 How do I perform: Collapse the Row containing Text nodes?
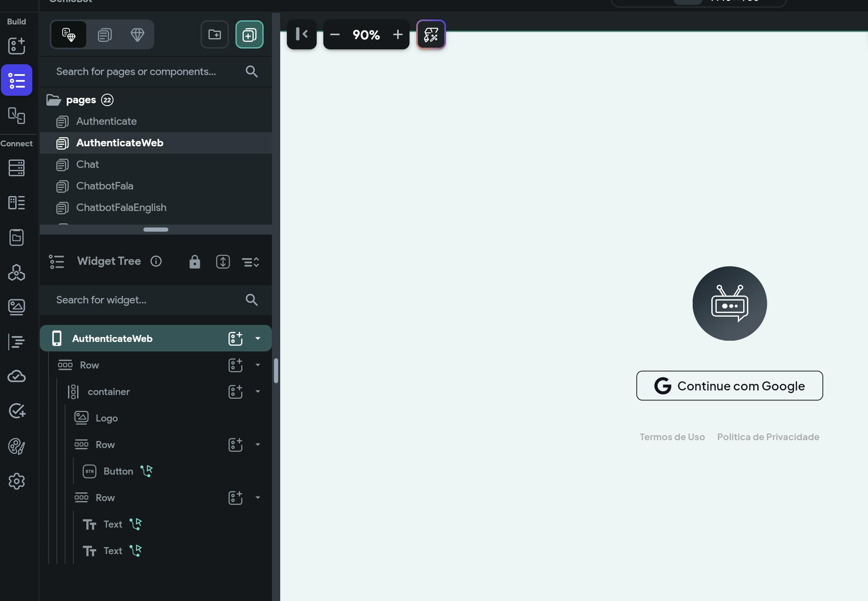[258, 498]
